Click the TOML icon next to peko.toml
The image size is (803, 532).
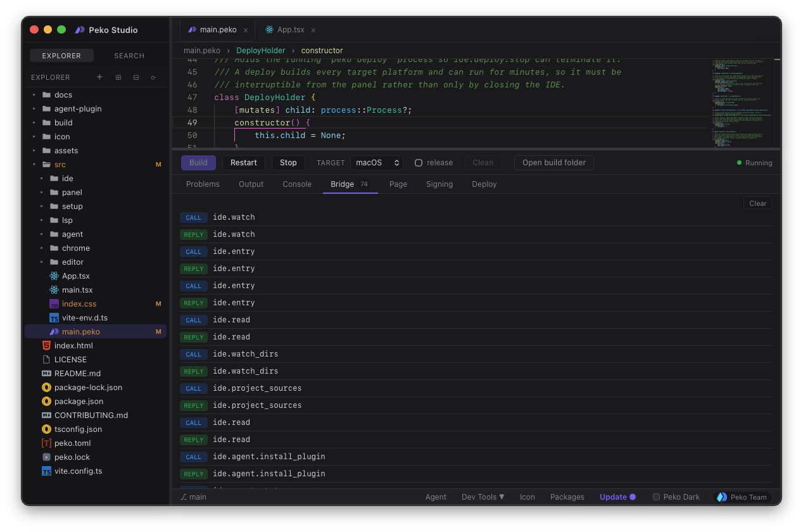(46, 443)
